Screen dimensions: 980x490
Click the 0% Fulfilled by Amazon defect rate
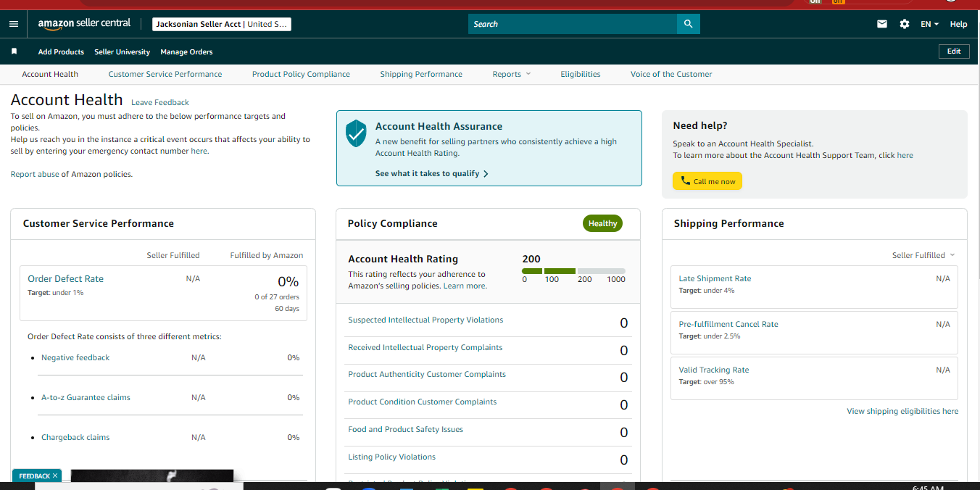[288, 281]
